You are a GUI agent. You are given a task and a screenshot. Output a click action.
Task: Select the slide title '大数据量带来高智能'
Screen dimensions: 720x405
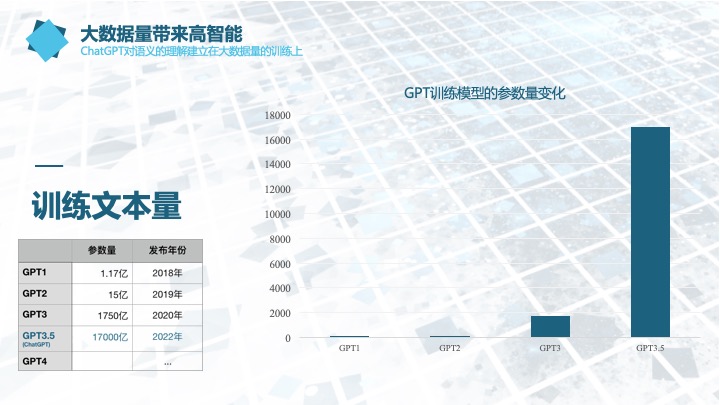point(161,34)
